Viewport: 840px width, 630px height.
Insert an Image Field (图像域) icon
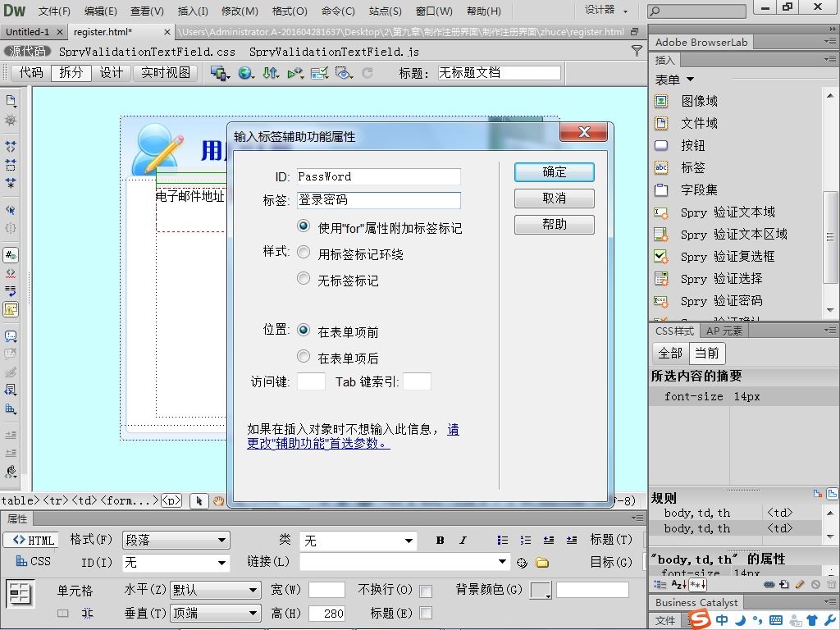[662, 101]
